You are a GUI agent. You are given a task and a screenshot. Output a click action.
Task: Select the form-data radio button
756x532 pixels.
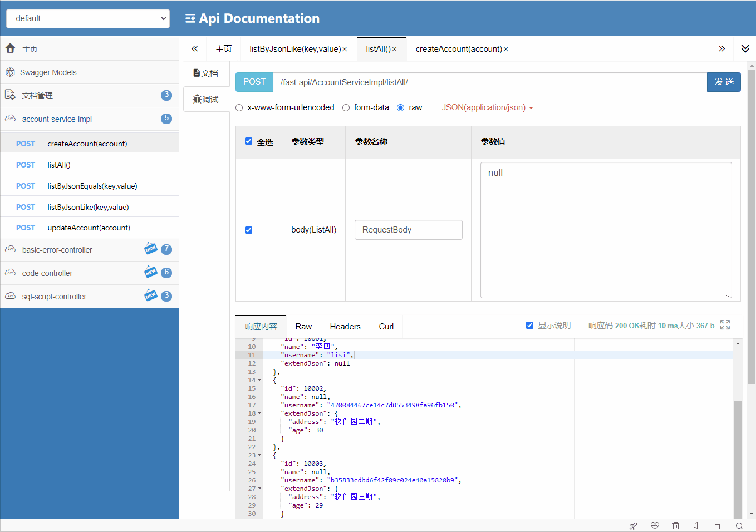point(346,108)
